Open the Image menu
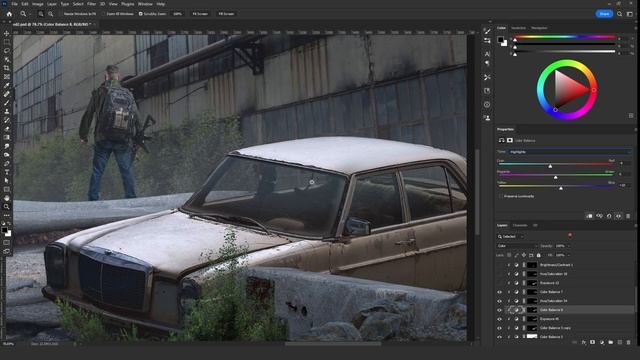 coord(38,4)
